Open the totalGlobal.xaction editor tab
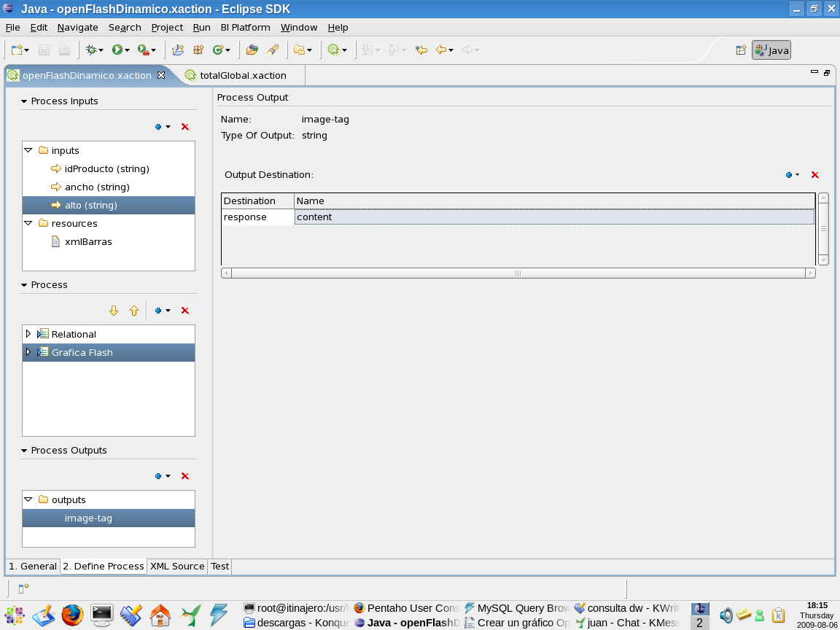This screenshot has width=840, height=630. (x=242, y=75)
